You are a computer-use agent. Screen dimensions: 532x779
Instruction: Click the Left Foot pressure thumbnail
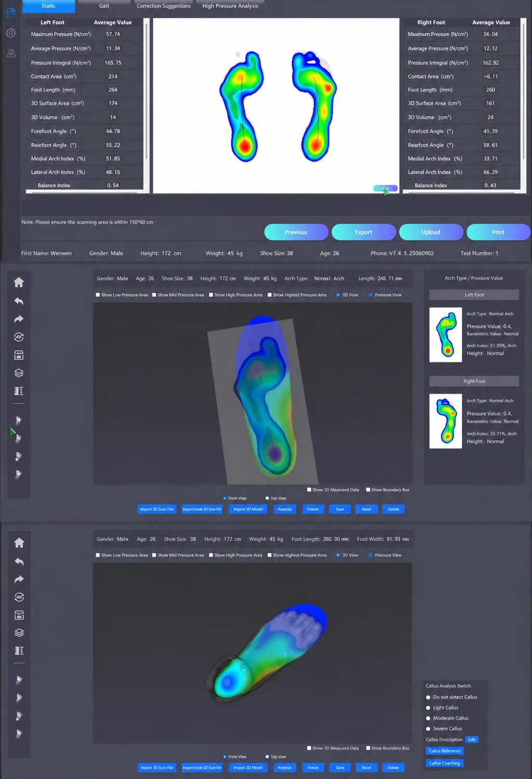point(446,335)
